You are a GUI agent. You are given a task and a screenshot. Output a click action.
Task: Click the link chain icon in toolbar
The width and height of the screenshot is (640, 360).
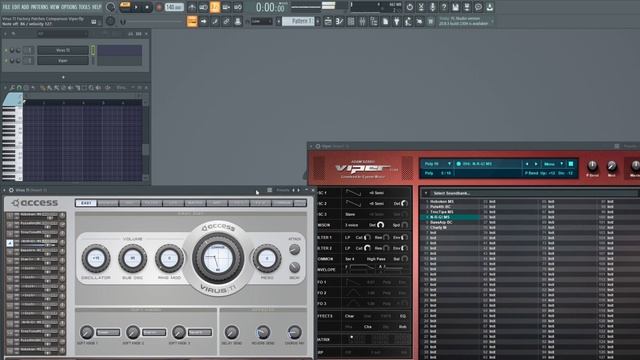226,22
